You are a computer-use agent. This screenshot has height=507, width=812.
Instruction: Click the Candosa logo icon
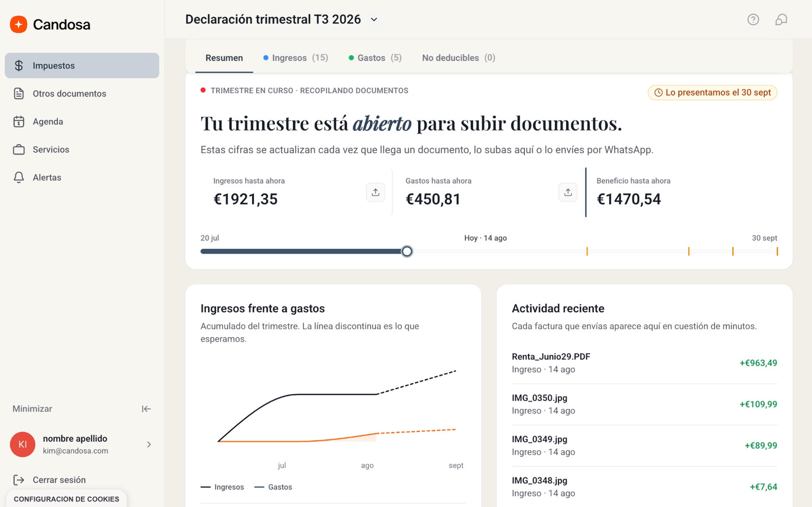[19, 24]
